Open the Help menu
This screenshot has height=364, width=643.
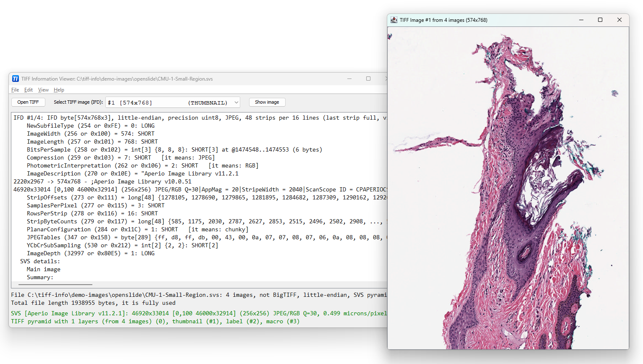(59, 89)
